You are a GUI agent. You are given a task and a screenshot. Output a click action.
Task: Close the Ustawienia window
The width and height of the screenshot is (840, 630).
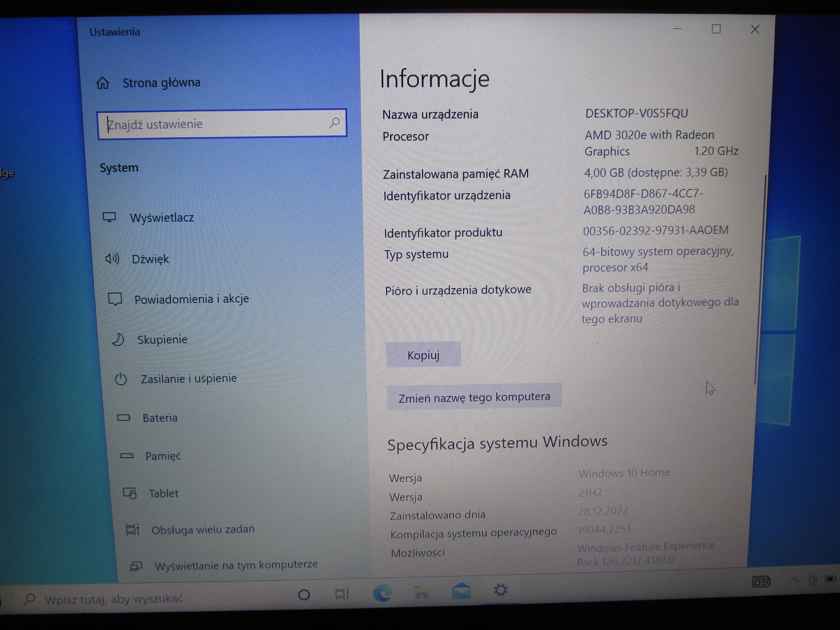tap(755, 29)
